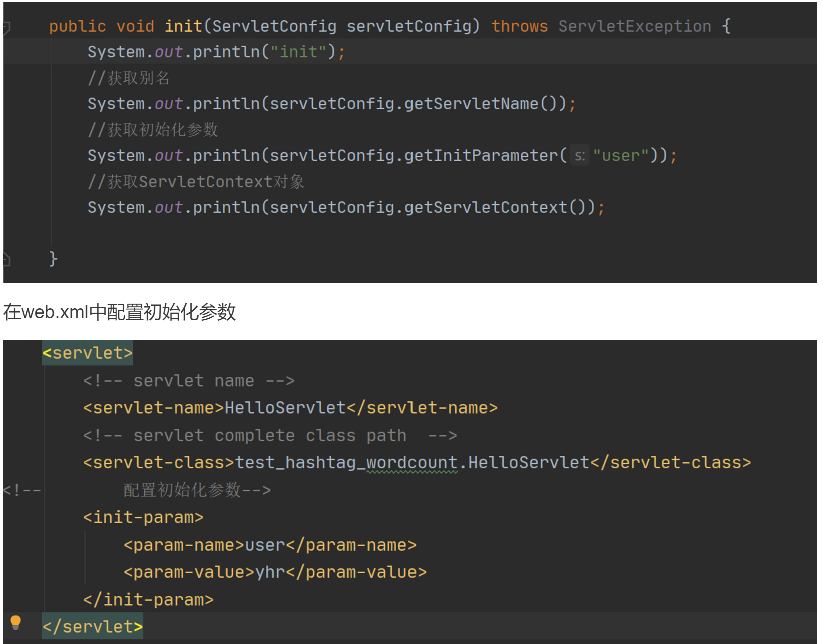The width and height of the screenshot is (823, 644).
Task: Click the 'servlet complete class path' comment
Action: tap(269, 436)
